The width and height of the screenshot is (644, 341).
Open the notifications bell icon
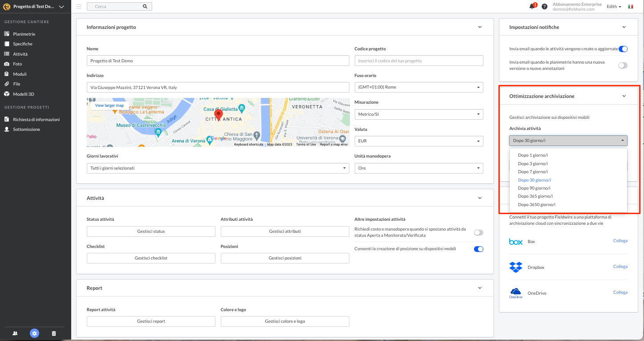tap(532, 6)
